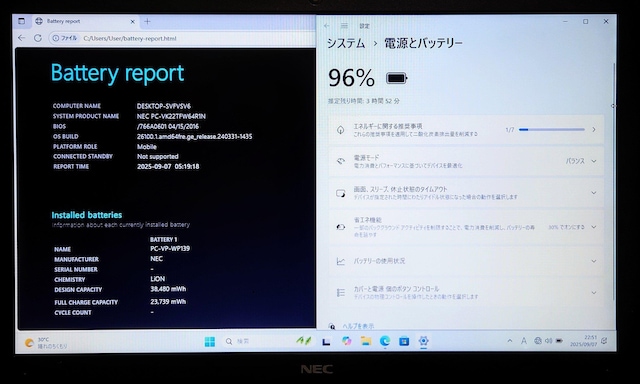The width and height of the screenshot is (640, 384).
Task: Open energy recommendations (エネルギーに関する推奨事項)
Action: click(x=466, y=130)
